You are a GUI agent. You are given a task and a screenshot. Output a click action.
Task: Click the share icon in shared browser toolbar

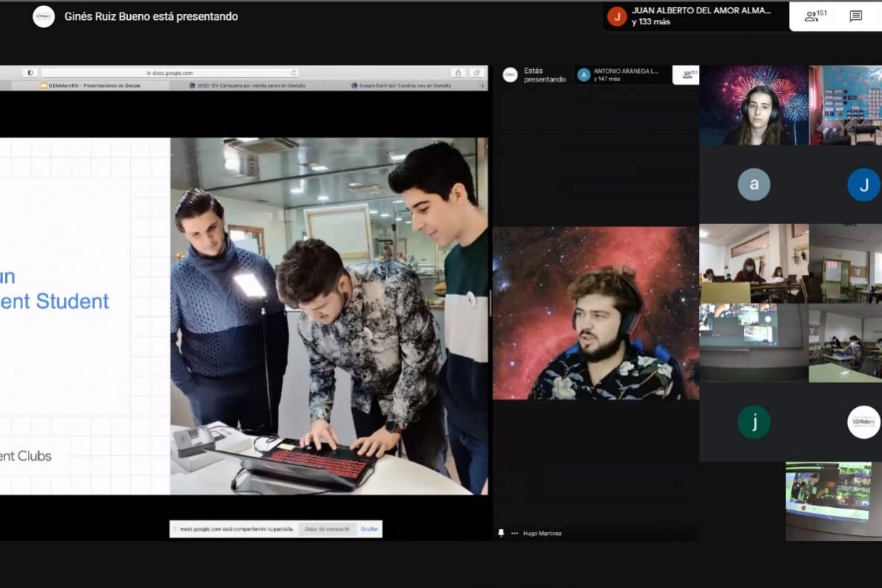click(x=459, y=73)
